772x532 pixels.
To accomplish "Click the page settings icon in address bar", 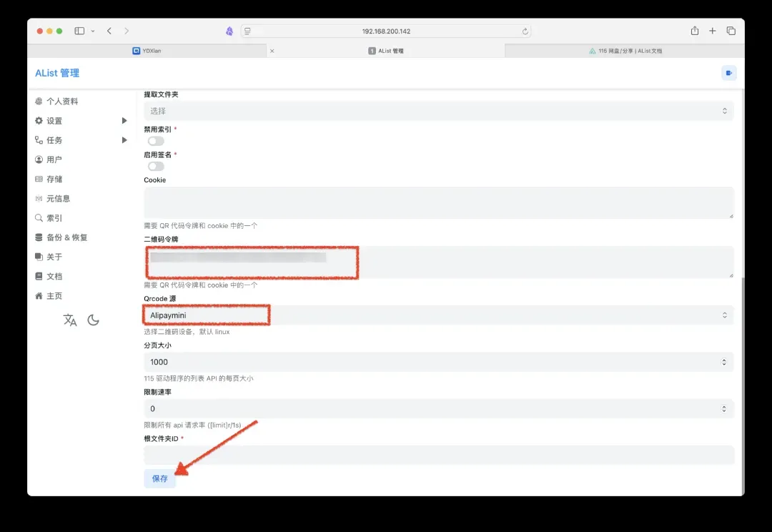I will [247, 31].
